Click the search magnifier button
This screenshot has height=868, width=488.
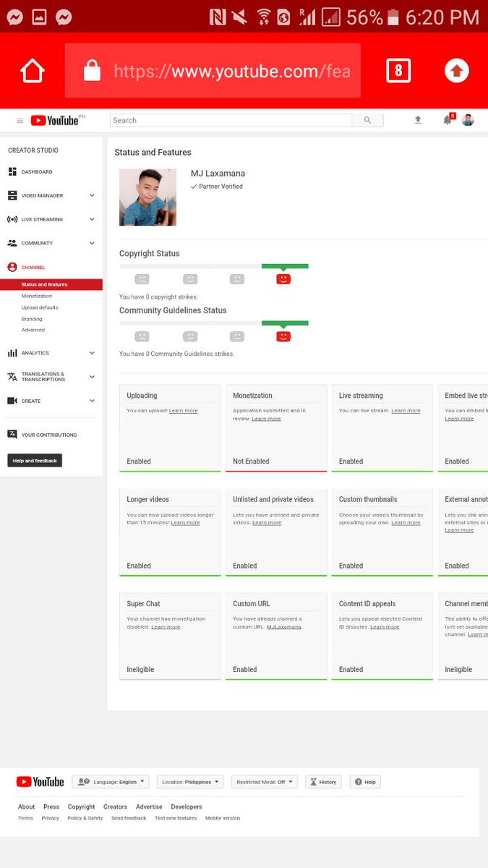coord(367,121)
